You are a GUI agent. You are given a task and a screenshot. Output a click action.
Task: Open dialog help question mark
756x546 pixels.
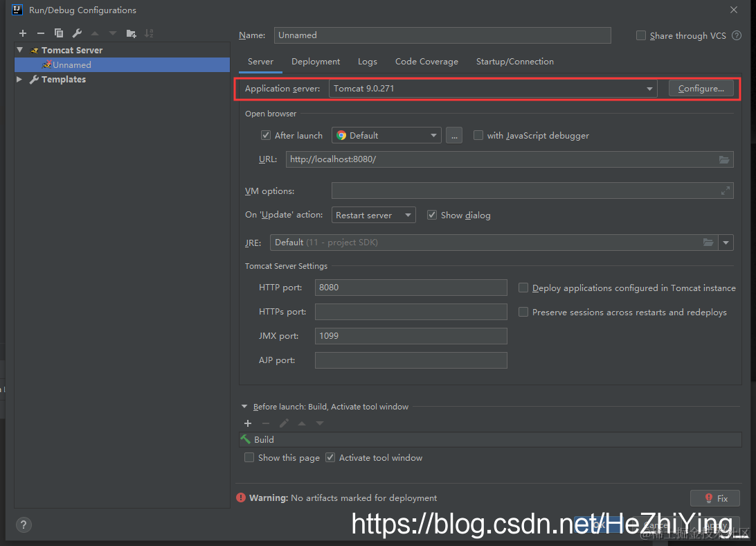pyautogui.click(x=24, y=525)
